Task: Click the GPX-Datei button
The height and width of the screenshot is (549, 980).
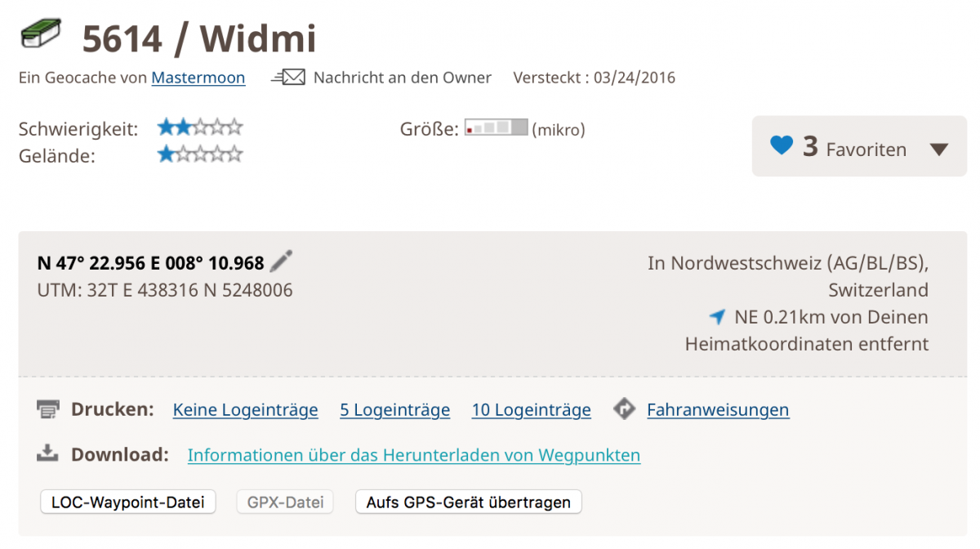Action: [285, 502]
